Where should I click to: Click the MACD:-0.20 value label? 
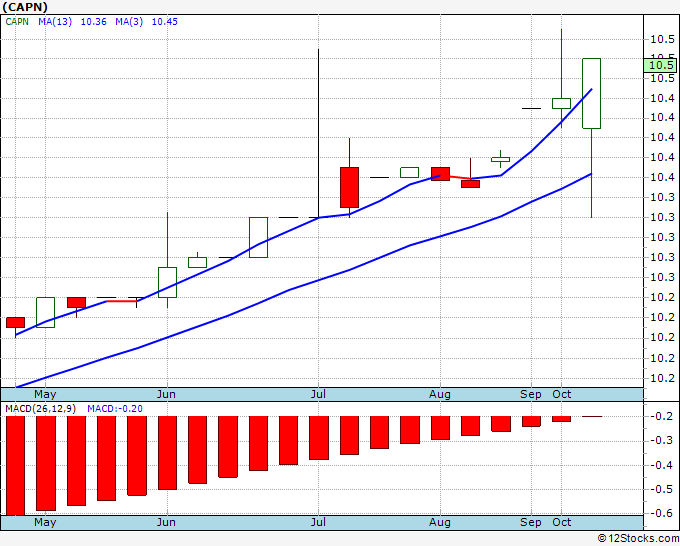click(115, 409)
